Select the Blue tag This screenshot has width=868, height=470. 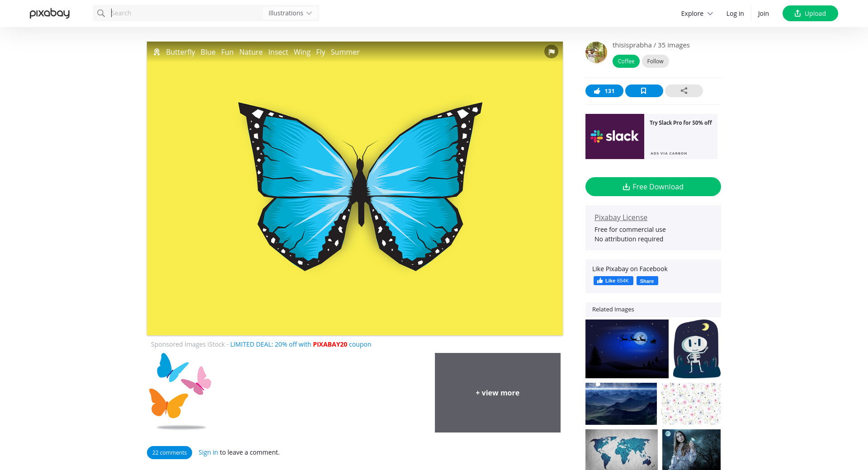[208, 52]
